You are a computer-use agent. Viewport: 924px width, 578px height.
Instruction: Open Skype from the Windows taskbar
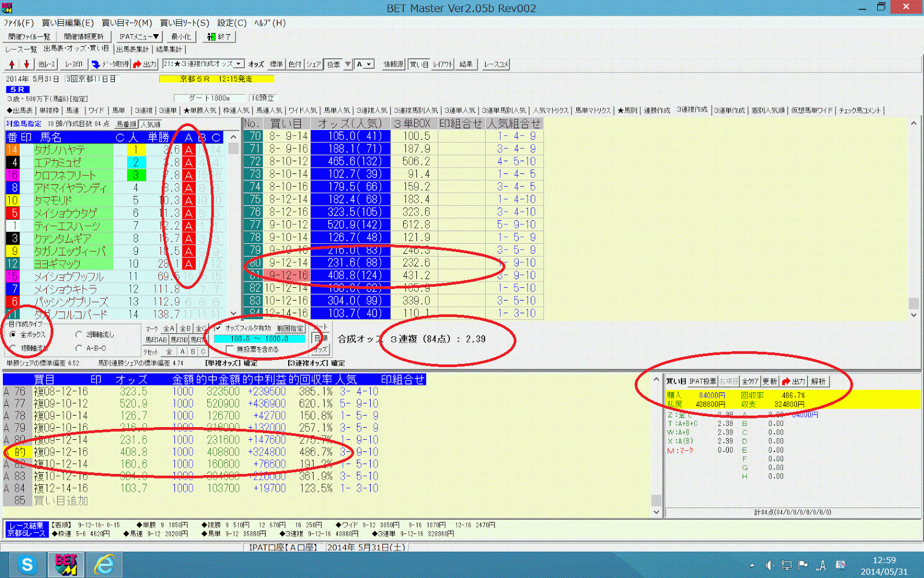pos(27,565)
